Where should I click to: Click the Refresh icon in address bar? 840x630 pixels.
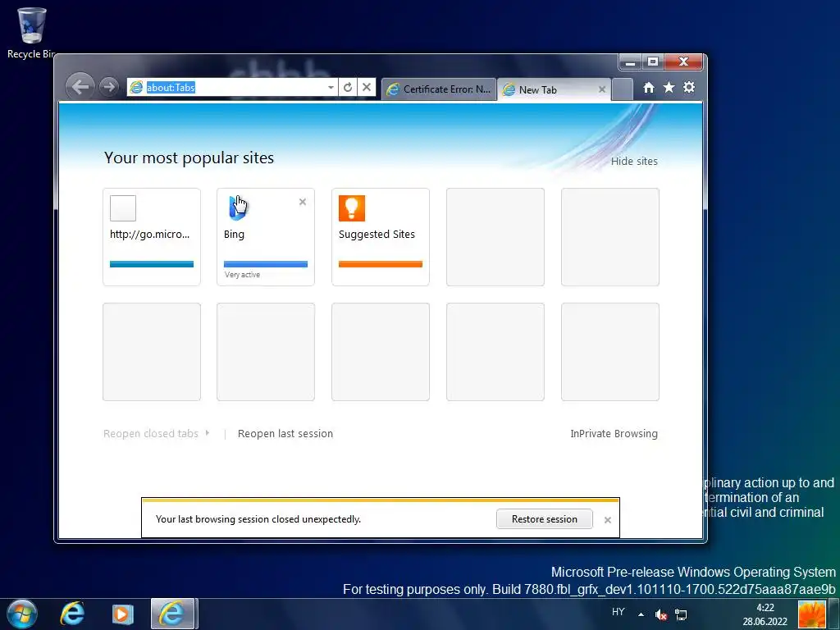click(x=348, y=87)
